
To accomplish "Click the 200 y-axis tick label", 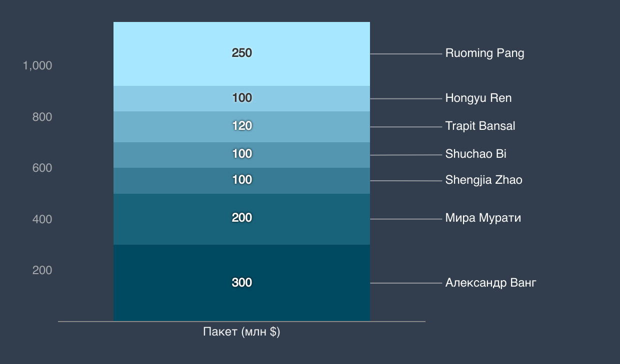I will [42, 271].
